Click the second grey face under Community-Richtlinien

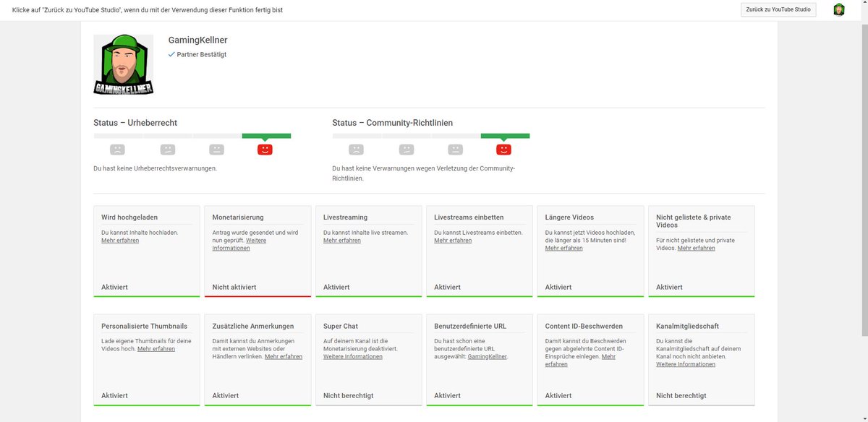(x=407, y=150)
